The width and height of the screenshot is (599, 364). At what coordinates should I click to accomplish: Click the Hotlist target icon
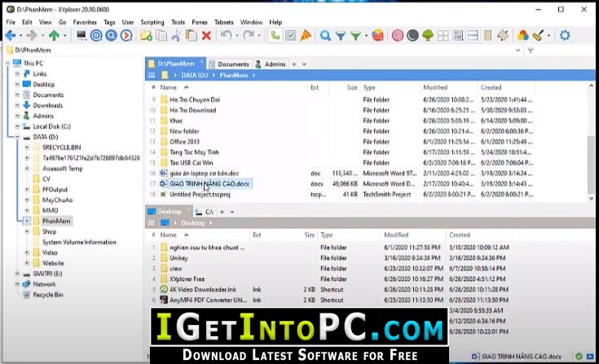point(96,36)
